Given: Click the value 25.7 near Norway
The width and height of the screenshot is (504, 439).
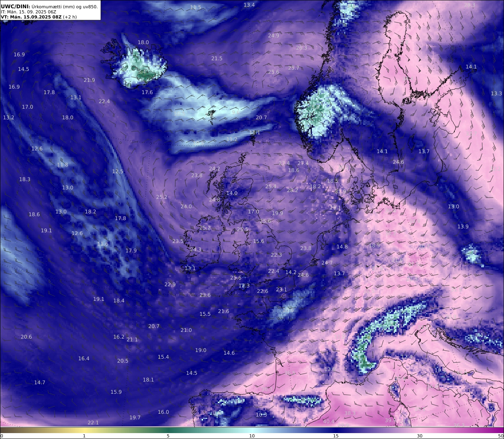Looking at the screenshot, I should (x=294, y=68).
